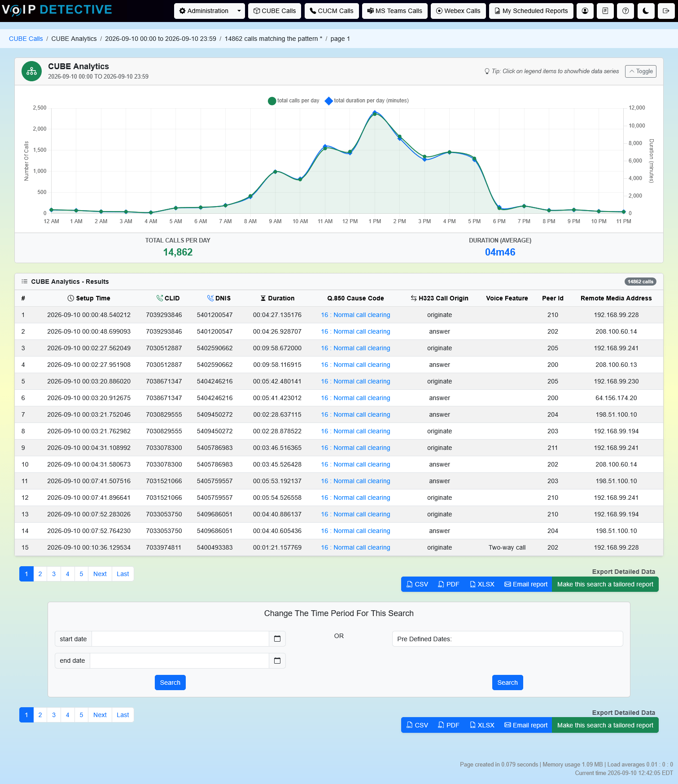Open the help question mark icon
678x784 pixels.
(x=626, y=11)
